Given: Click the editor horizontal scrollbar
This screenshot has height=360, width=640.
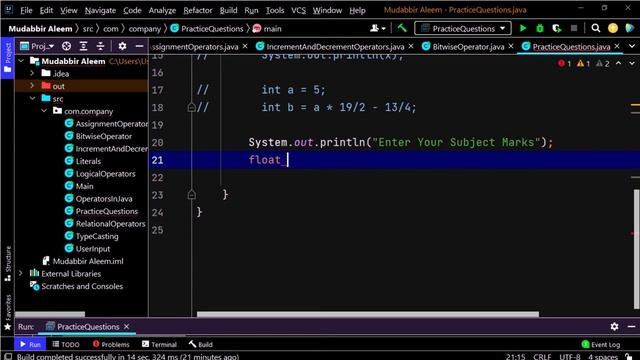Looking at the screenshot, I should pos(368,314).
